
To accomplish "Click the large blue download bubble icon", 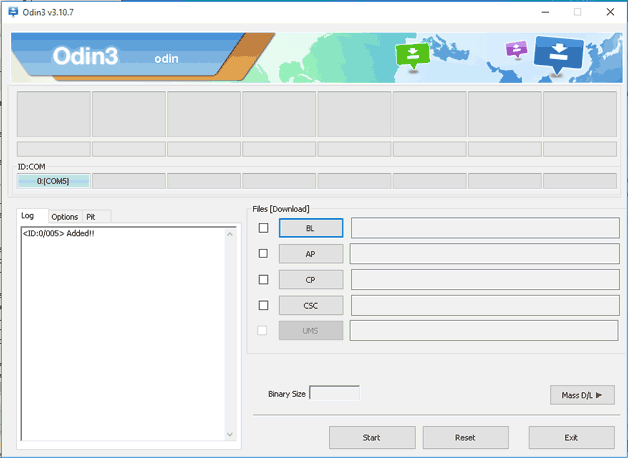I will pos(558,55).
